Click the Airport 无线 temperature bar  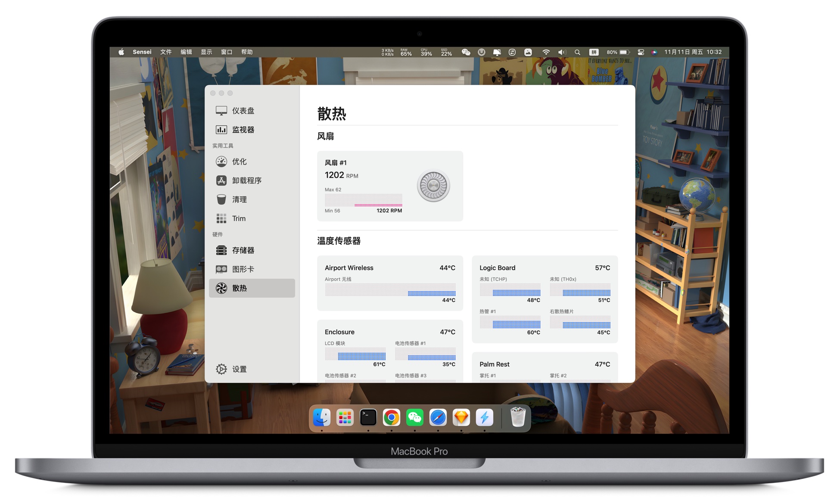390,290
